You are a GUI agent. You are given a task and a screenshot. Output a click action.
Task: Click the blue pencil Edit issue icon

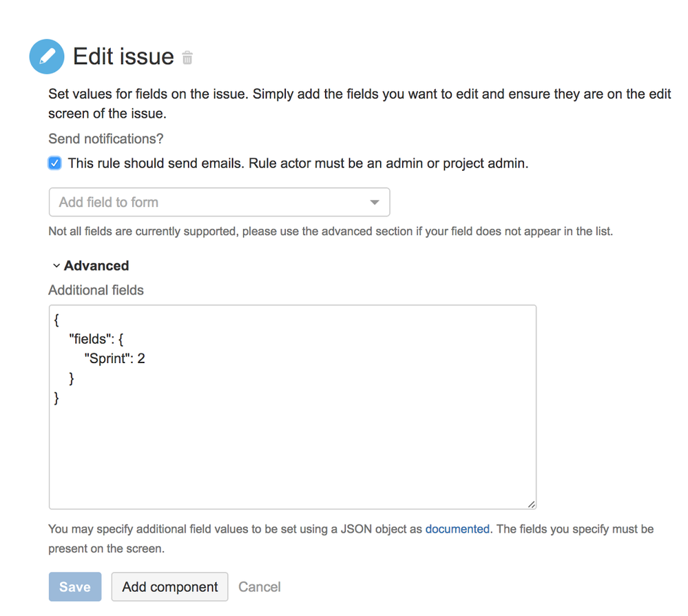tap(47, 57)
